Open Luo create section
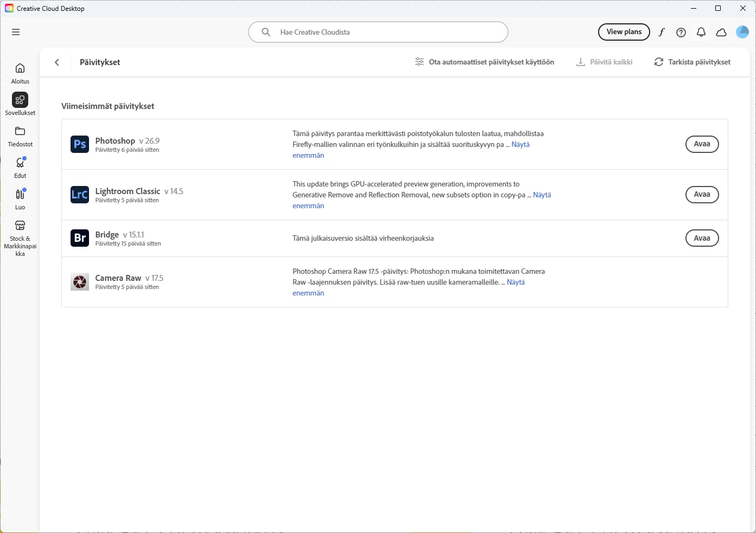The width and height of the screenshot is (756, 533). click(x=20, y=200)
